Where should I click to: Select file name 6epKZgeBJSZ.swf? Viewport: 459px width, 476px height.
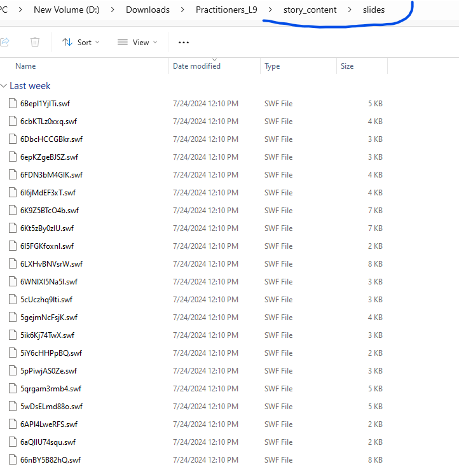tap(49, 157)
